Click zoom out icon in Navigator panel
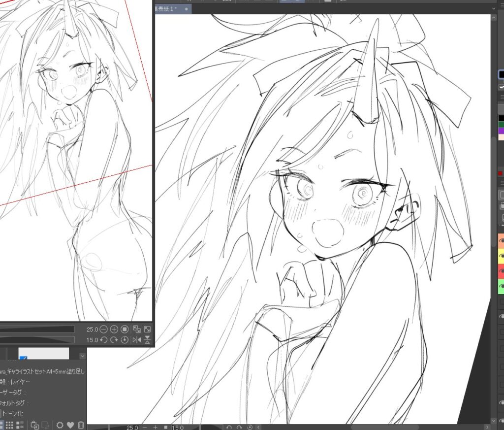 click(104, 329)
